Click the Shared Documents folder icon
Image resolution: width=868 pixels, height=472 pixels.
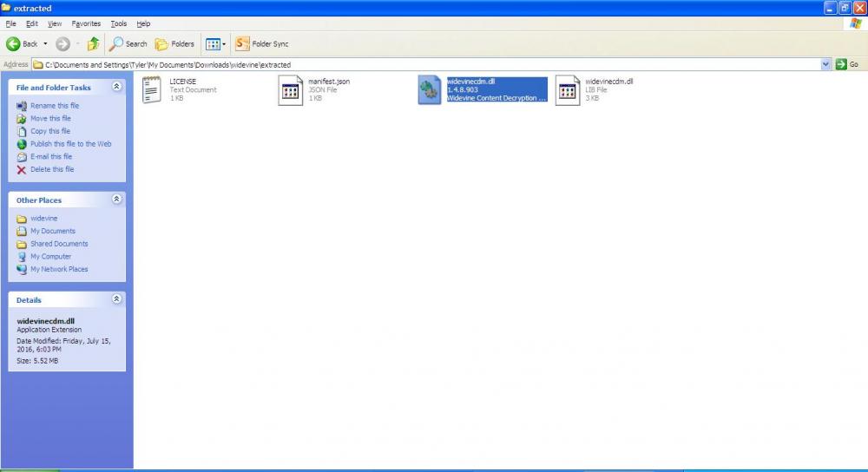22,244
